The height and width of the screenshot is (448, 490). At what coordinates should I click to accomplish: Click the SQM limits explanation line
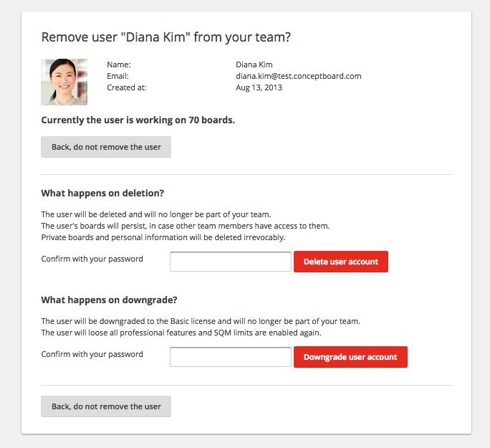point(181,333)
